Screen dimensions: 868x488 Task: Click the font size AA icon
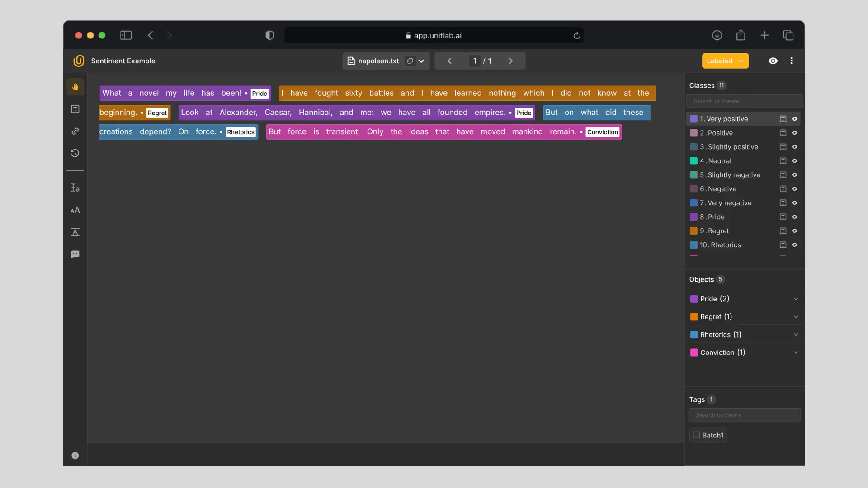[x=75, y=210]
